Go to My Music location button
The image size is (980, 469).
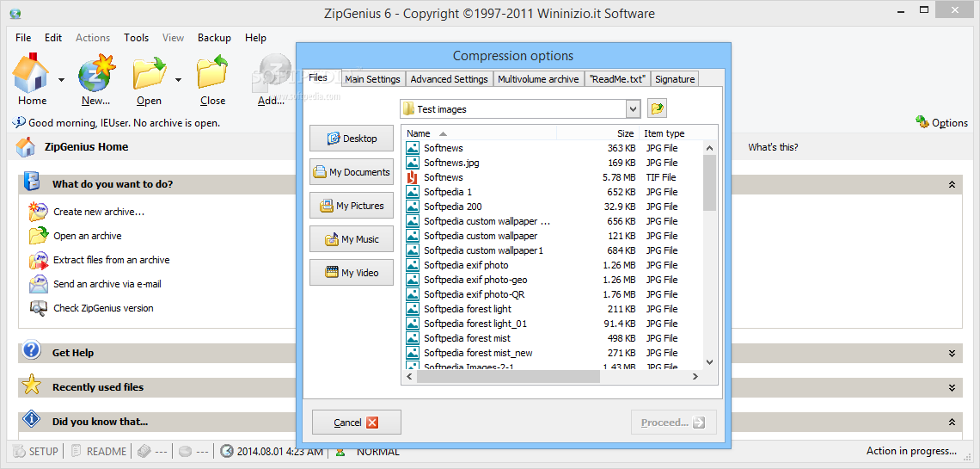tap(352, 239)
